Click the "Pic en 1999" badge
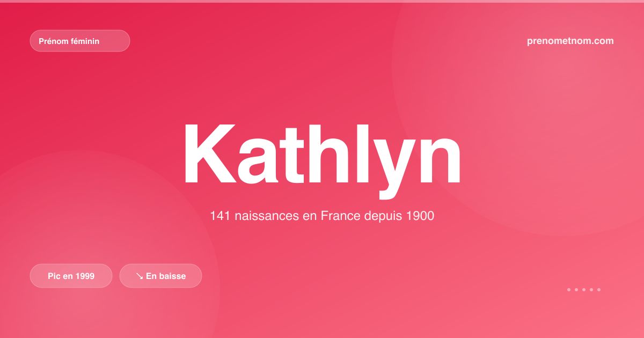The height and width of the screenshot is (338, 644). (x=71, y=276)
